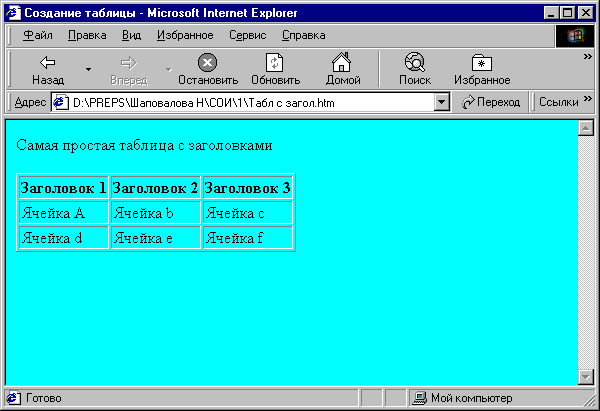Open the Вид menu
This screenshot has width=600, height=411.
pyautogui.click(x=131, y=35)
